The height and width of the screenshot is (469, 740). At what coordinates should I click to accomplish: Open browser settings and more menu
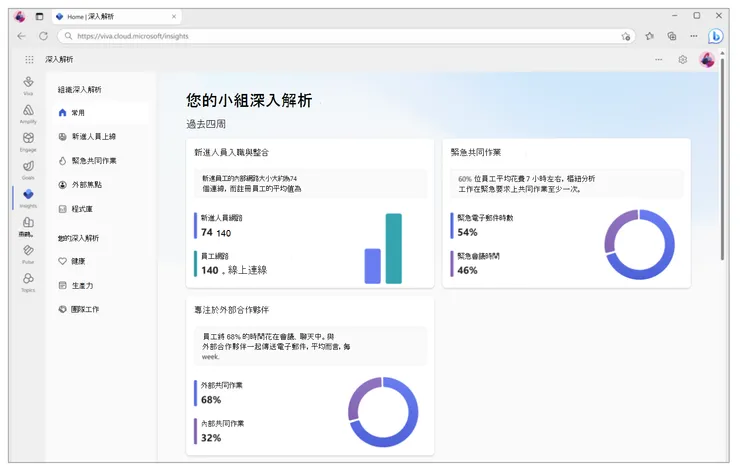693,36
